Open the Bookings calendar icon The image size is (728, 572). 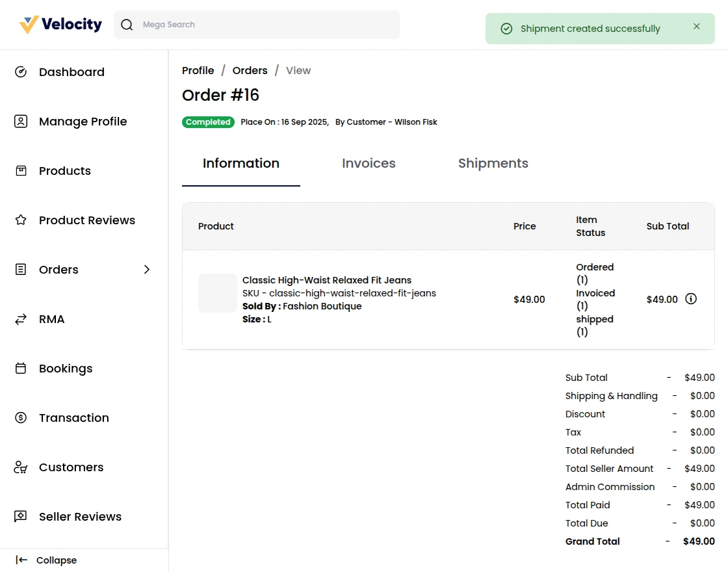pyautogui.click(x=21, y=369)
